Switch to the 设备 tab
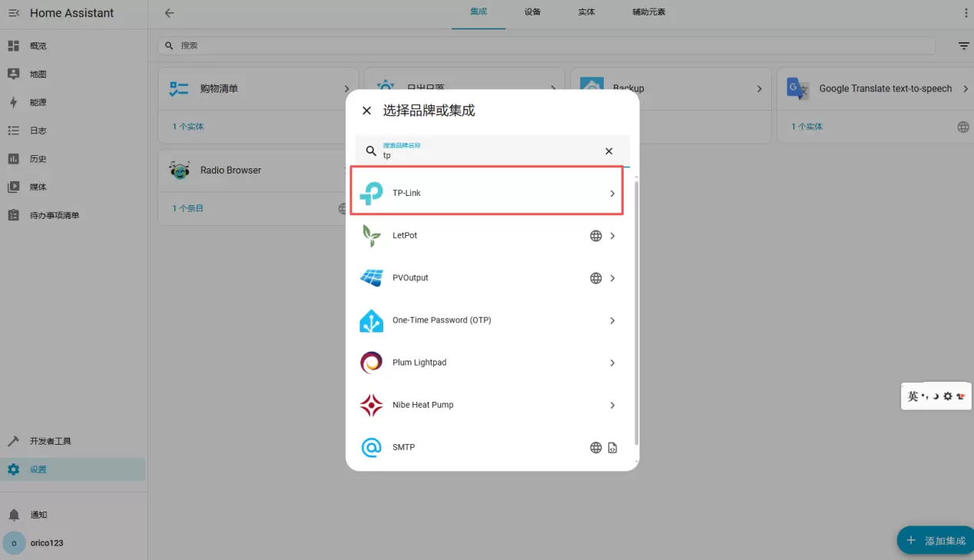The width and height of the screenshot is (974, 560). coord(532,12)
